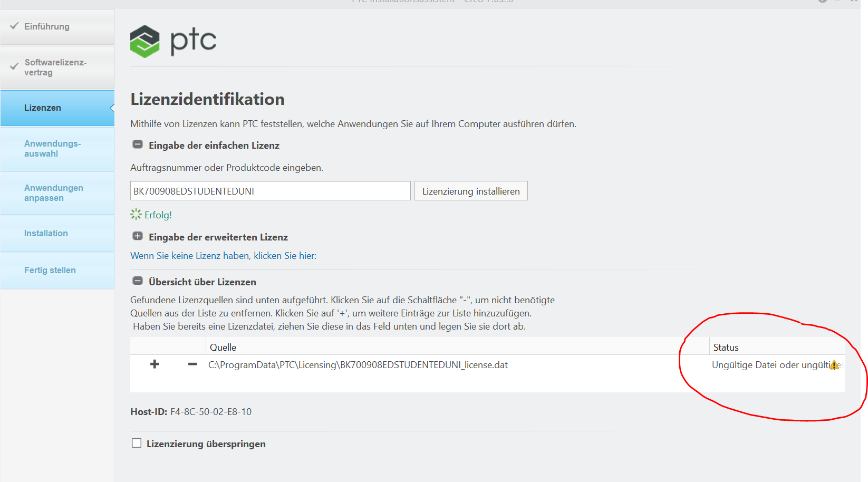Open the Fertig stellen step

[50, 269]
